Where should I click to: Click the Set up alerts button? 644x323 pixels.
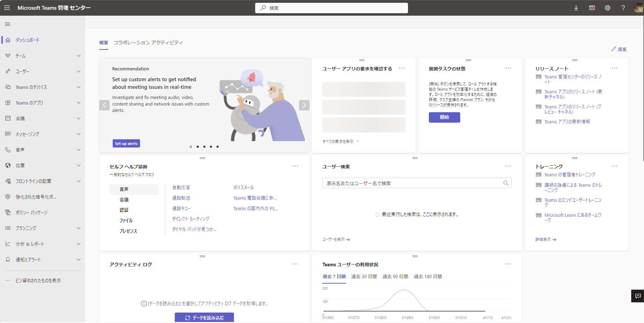point(126,144)
